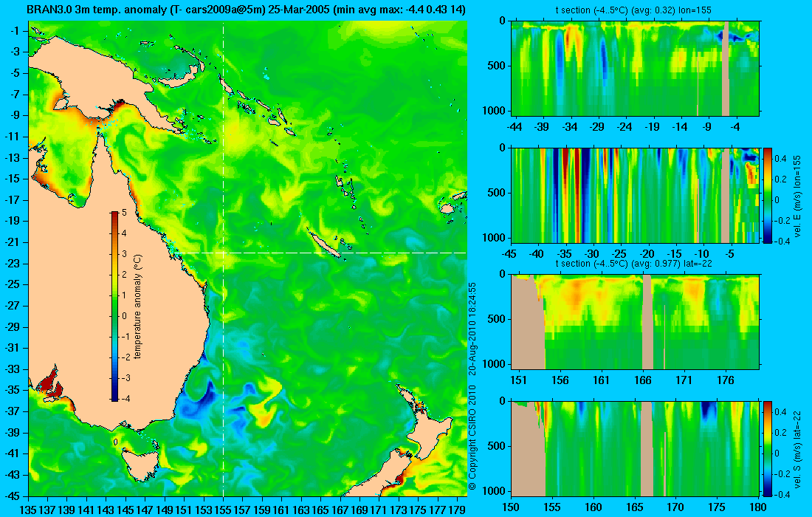The height and width of the screenshot is (517, 812).
Task: Click the '0.4' tick on vel. E color bar
Action: click(x=781, y=157)
